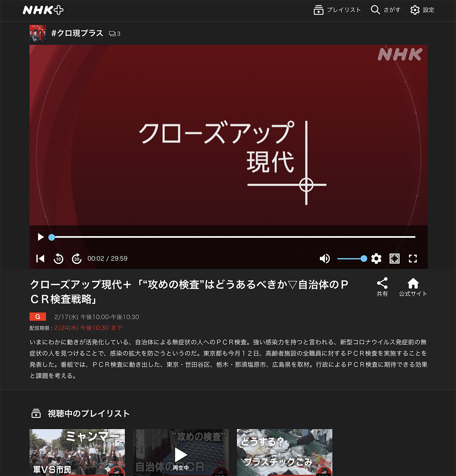Viewport: 456px width, 476px height.
Task: Seek using the video progress bar
Action: tap(233, 237)
